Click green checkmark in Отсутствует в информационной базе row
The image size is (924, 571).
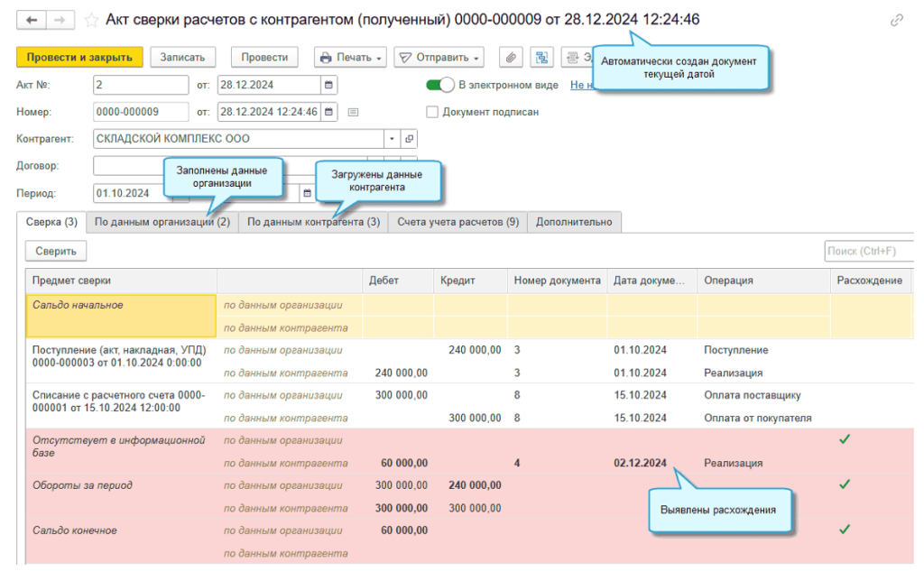point(845,439)
